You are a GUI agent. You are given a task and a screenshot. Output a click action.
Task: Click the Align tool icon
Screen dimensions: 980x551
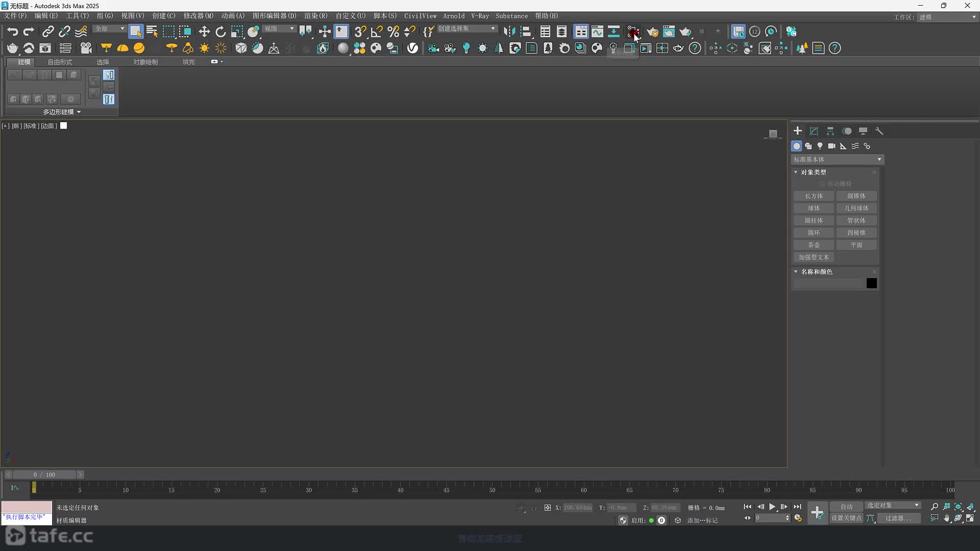(526, 32)
